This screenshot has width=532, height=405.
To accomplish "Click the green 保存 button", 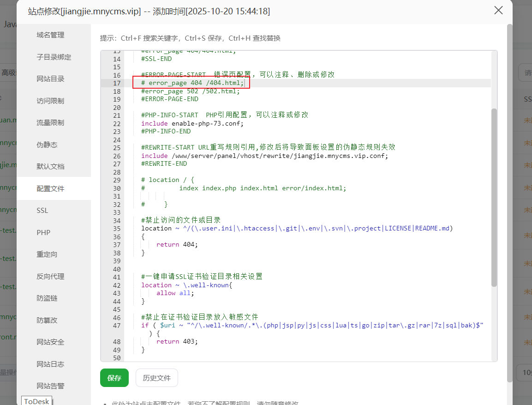I will [114, 378].
